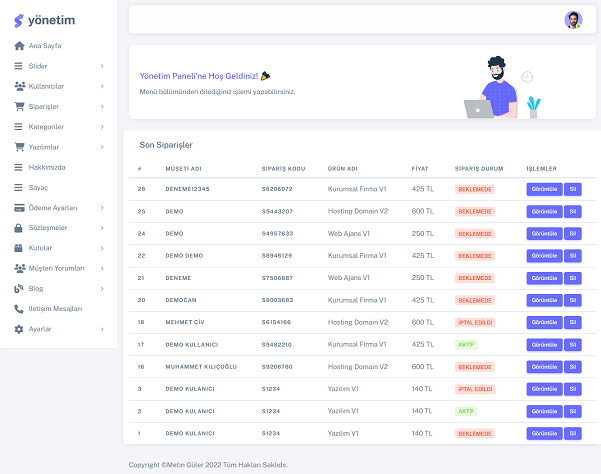Click the Kullanıcılar people icon
The height and width of the screenshot is (474, 601).
[19, 86]
